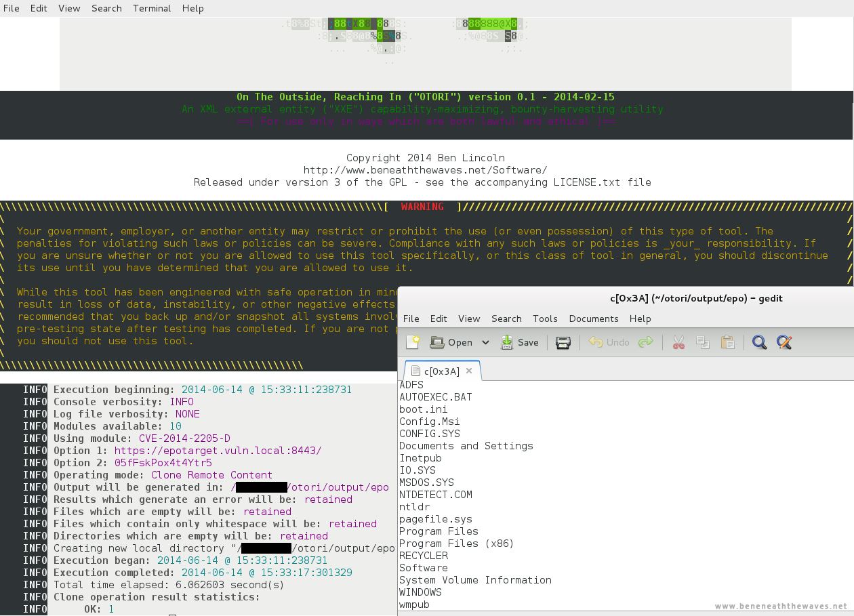
Task: Open terminal Help menu
Action: [x=192, y=8]
